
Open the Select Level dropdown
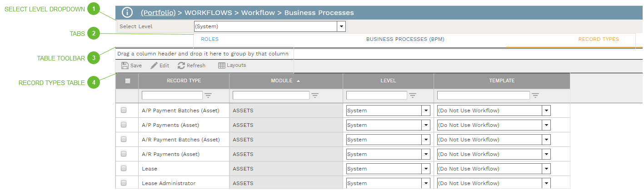pyautogui.click(x=341, y=26)
